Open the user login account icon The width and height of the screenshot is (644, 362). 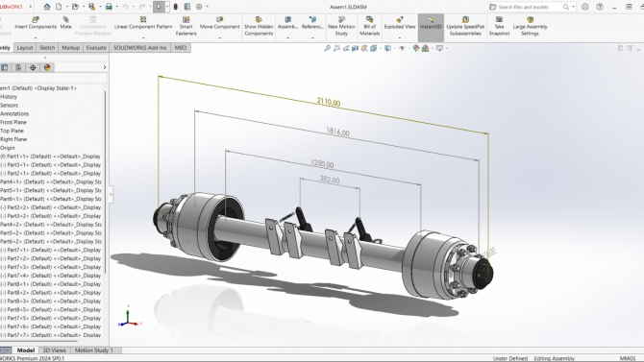584,7
